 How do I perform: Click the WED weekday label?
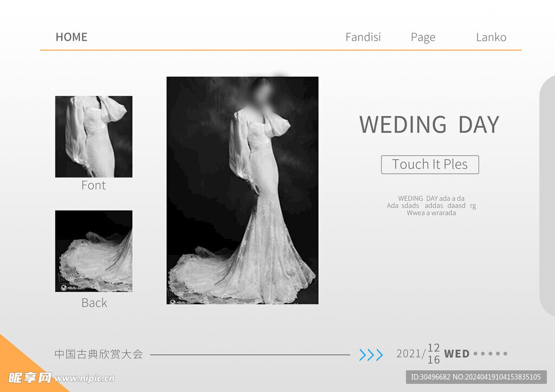pos(456,354)
